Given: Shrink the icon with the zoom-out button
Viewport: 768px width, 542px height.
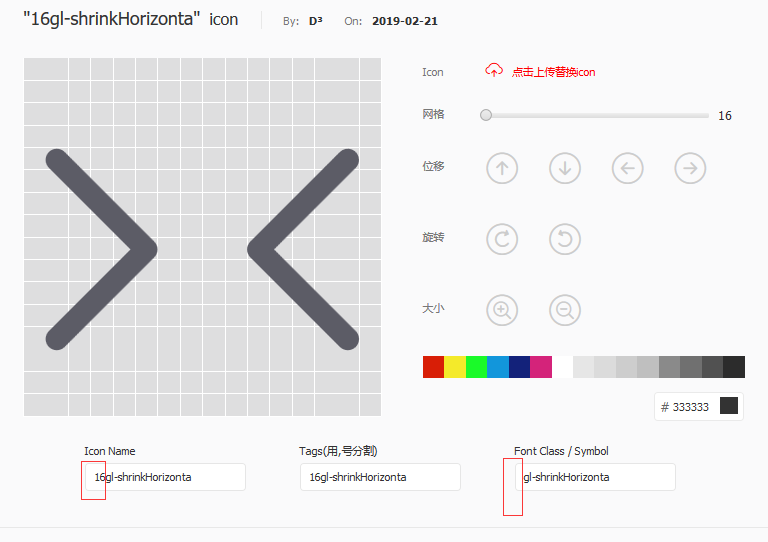Looking at the screenshot, I should point(565,310).
